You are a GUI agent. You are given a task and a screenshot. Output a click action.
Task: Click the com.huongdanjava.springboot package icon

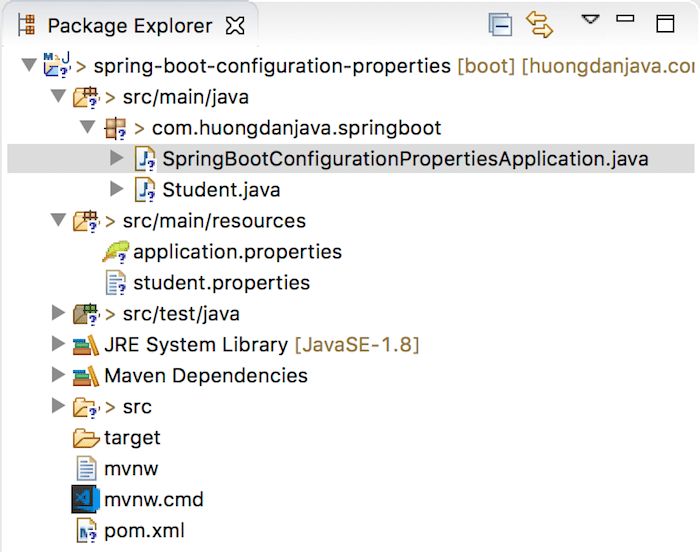116,129
